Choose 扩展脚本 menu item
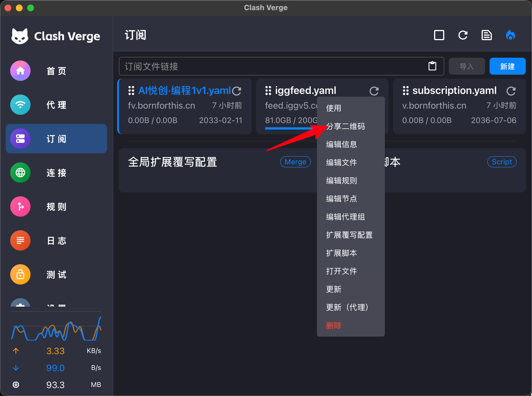This screenshot has height=396, width=532. click(351, 253)
